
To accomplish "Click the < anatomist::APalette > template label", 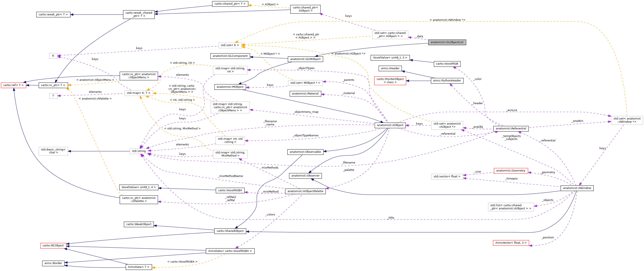I will [95, 99].
